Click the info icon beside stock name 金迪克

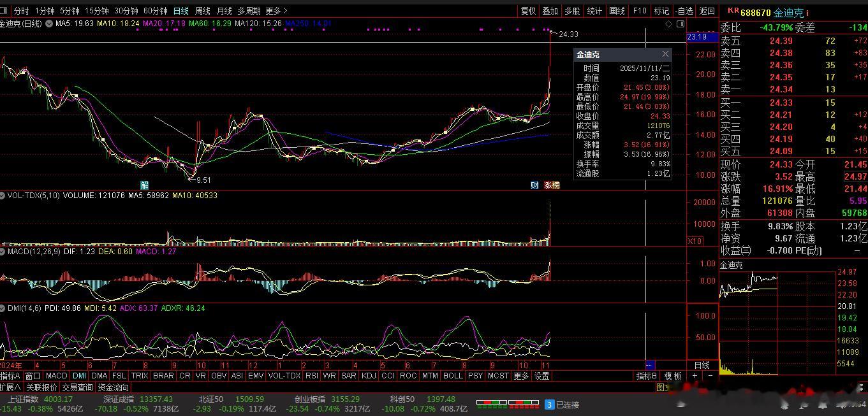[x=807, y=13]
